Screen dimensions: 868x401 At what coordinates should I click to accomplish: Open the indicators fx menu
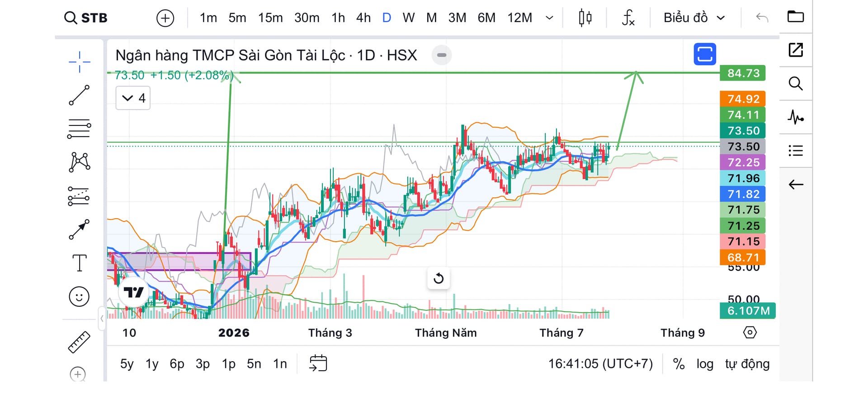[628, 18]
